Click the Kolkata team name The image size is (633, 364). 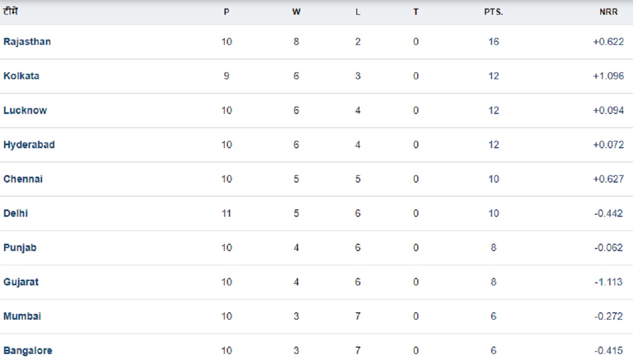pyautogui.click(x=21, y=76)
